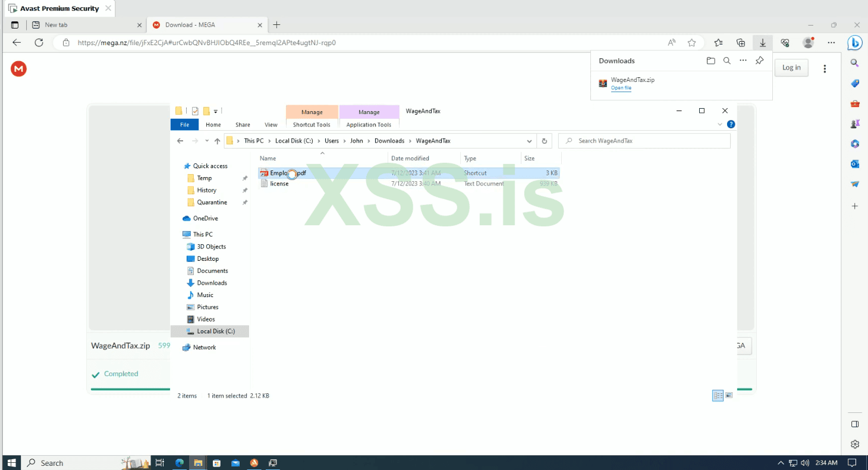This screenshot has width=868, height=470.
Task: Click Downloads in the breadcrumb path
Action: pos(389,141)
